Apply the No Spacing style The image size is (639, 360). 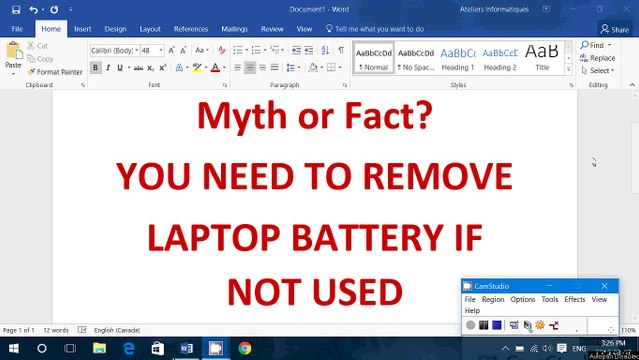pos(416,58)
